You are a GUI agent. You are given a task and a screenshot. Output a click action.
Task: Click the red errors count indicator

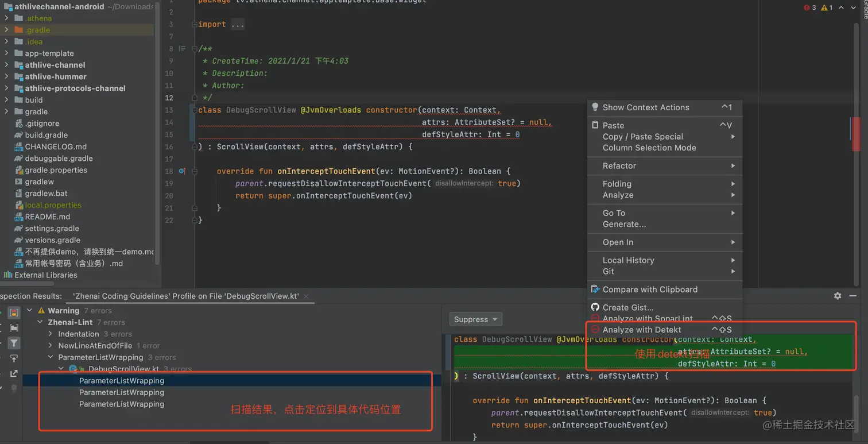(x=810, y=7)
